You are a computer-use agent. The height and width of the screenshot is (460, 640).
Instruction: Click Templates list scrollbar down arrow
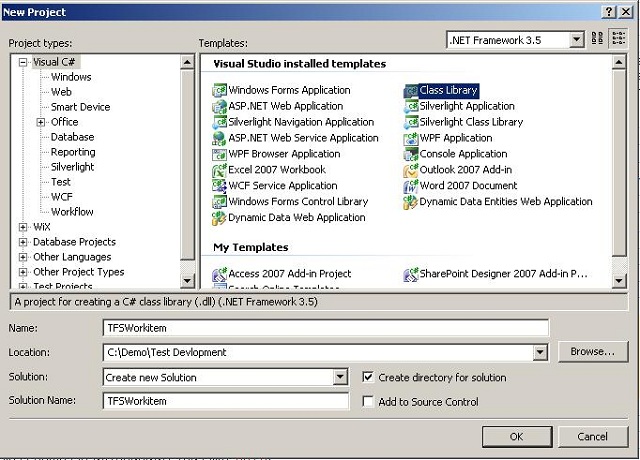coord(619,280)
